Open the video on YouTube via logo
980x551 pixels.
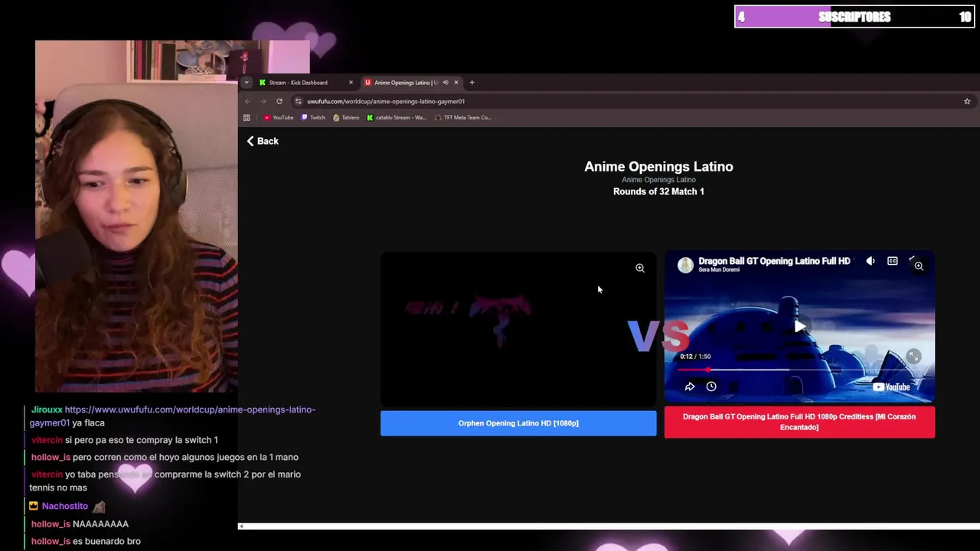[x=891, y=386]
